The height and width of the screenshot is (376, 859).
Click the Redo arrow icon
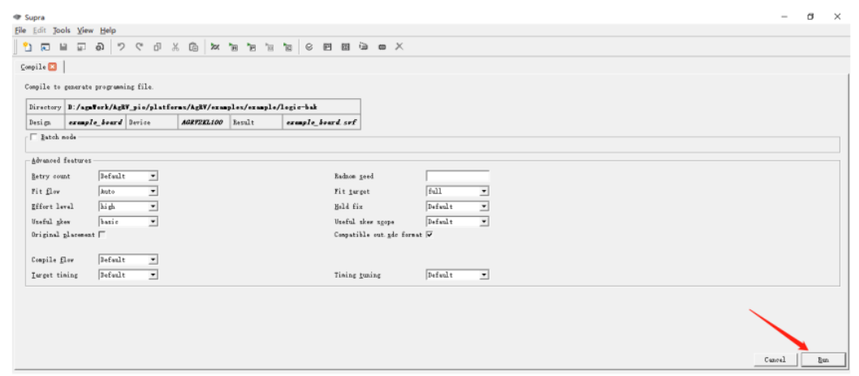(139, 47)
